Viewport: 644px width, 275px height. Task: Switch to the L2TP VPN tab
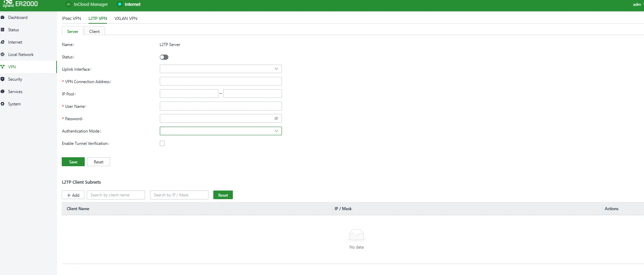click(x=98, y=19)
